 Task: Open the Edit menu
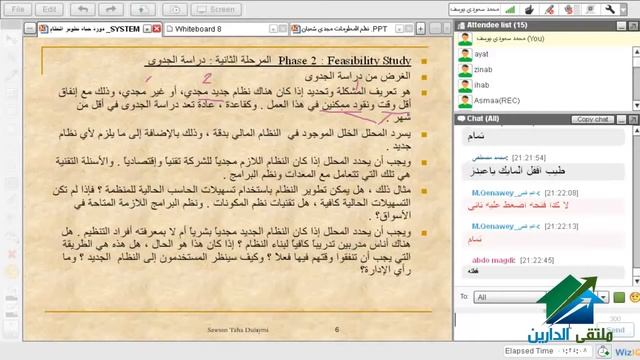[x=49, y=9]
